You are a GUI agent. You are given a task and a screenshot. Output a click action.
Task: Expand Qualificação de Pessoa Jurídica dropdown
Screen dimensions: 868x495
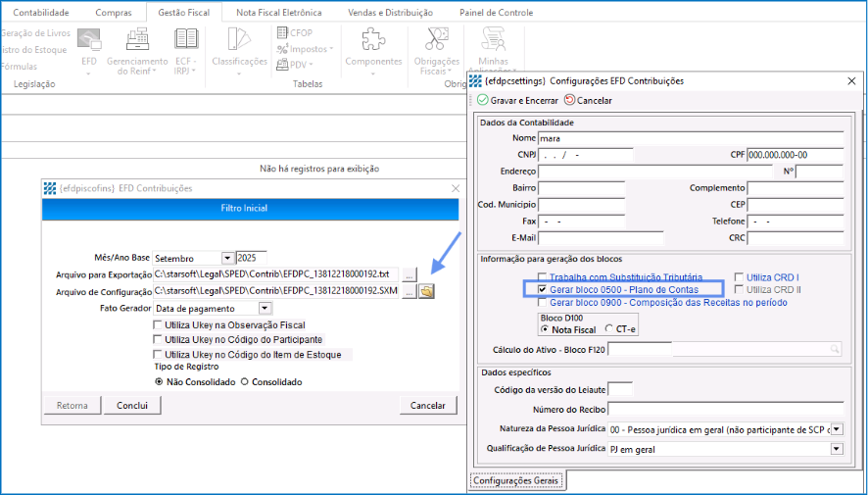point(836,448)
